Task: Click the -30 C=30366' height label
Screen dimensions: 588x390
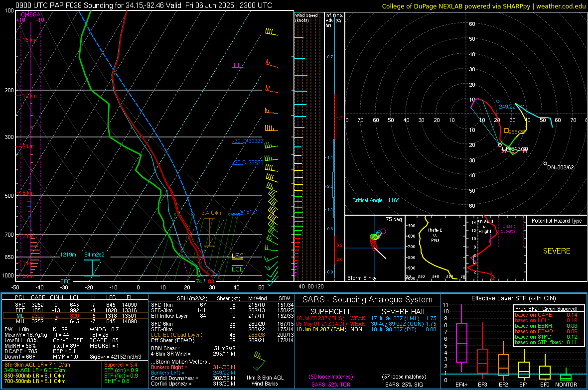Action: pyautogui.click(x=248, y=141)
